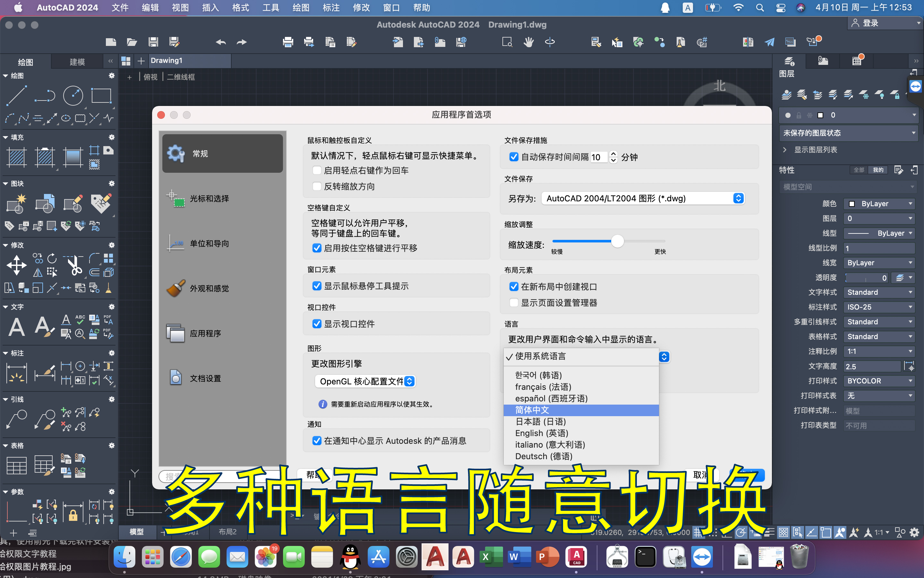Screen dimensions: 924x578
Task: Open Application preferences category
Action: pos(223,333)
